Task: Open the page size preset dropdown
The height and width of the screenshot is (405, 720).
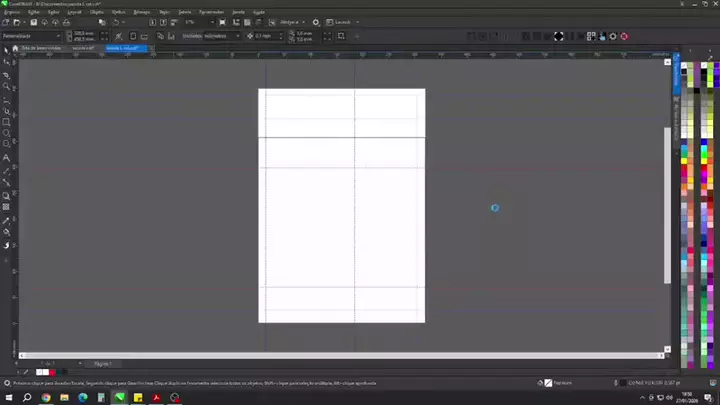Action: 58,36
